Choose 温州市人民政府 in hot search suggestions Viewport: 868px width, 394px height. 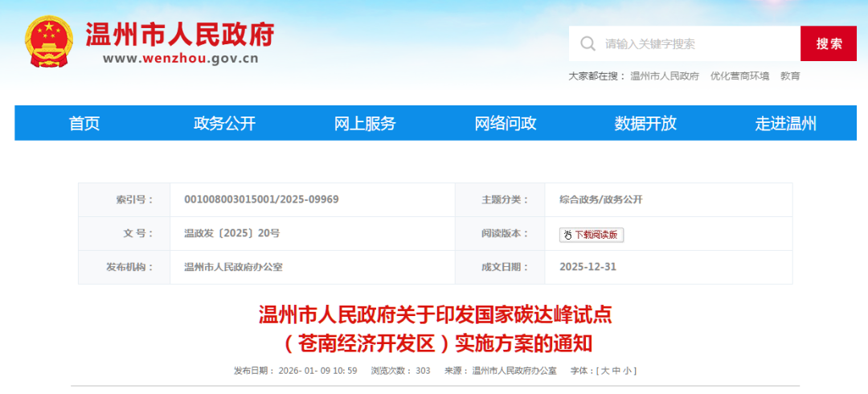pyautogui.click(x=665, y=76)
